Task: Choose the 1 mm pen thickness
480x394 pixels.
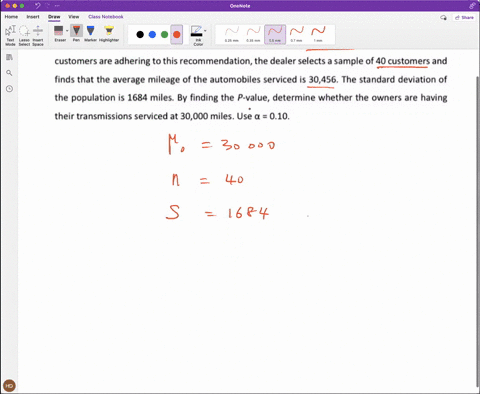Action: point(318,34)
